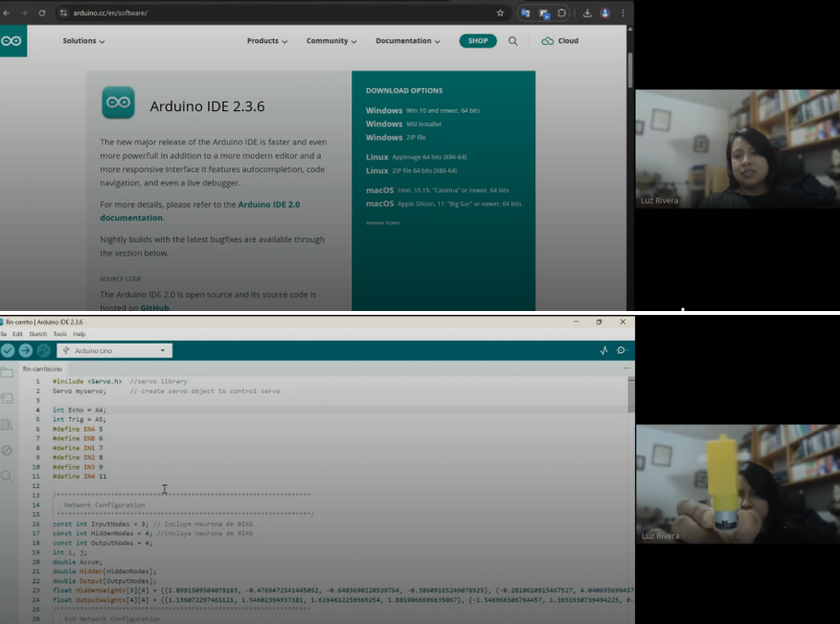
Task: Click the code editor vertical scrollbar
Action: click(x=630, y=394)
